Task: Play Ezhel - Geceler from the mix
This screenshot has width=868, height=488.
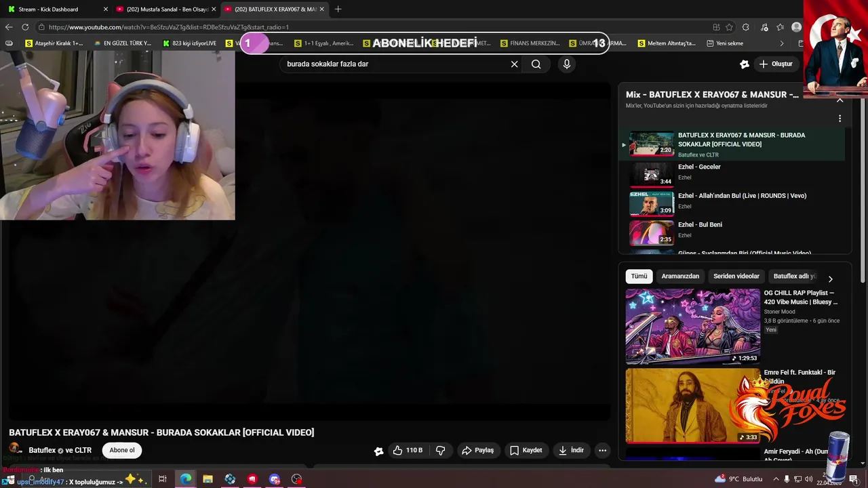Action: (732, 174)
